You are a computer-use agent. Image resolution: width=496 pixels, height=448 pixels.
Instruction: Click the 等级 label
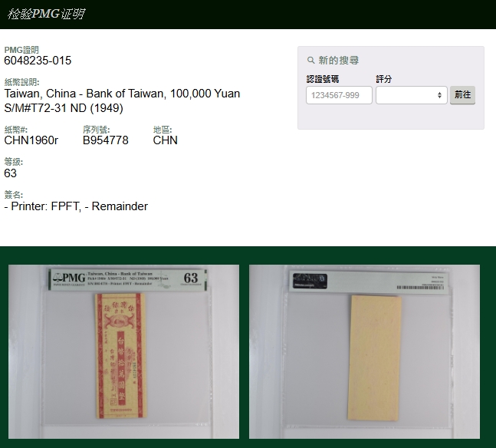[x=14, y=162]
